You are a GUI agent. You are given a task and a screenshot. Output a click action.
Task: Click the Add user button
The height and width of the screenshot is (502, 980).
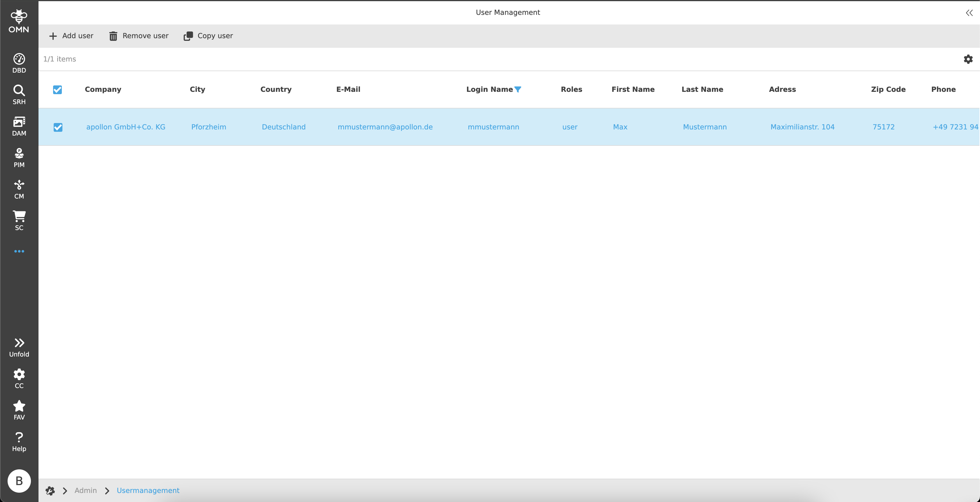click(x=71, y=36)
